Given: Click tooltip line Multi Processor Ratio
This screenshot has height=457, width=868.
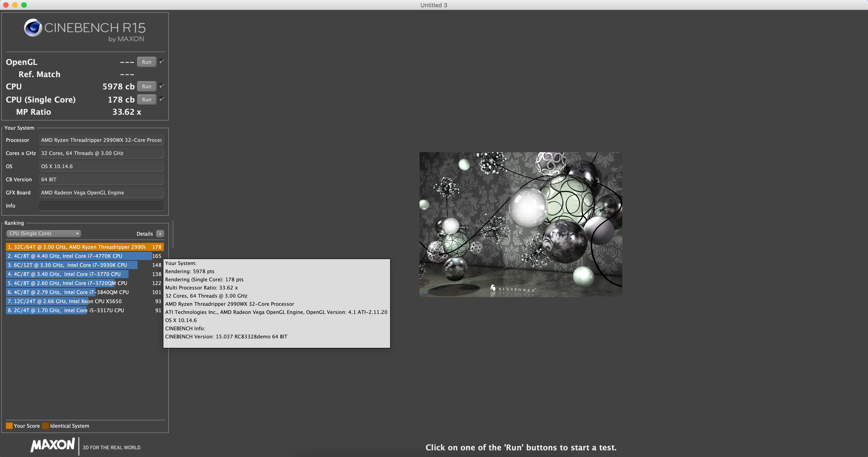Looking at the screenshot, I should (x=201, y=288).
